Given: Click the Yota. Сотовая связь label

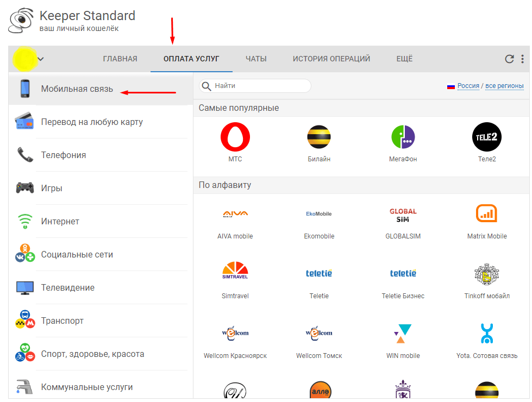Looking at the screenshot, I should [x=487, y=355].
